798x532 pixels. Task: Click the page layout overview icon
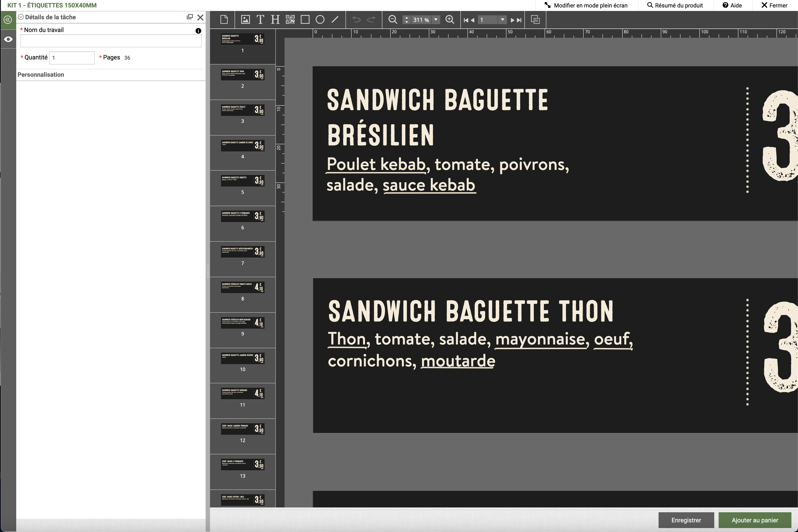point(535,20)
